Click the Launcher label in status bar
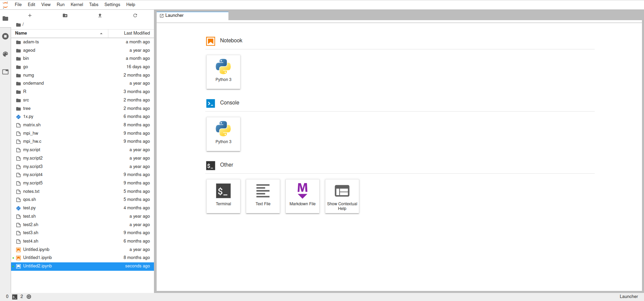 tap(629, 297)
